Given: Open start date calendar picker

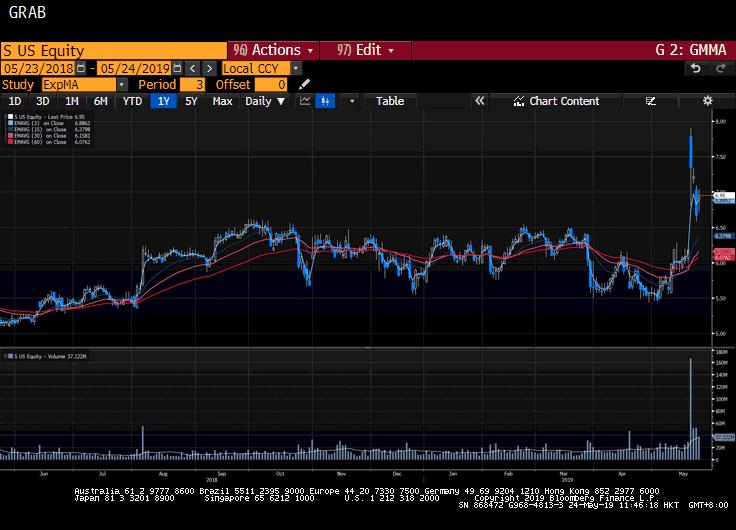Looking at the screenshot, I should 82,68.
